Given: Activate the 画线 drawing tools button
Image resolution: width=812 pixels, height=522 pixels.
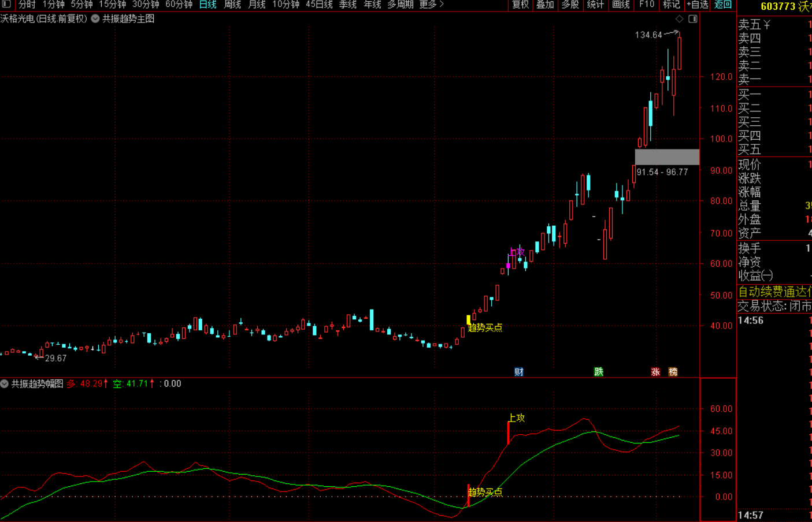Looking at the screenshot, I should 621,5.
